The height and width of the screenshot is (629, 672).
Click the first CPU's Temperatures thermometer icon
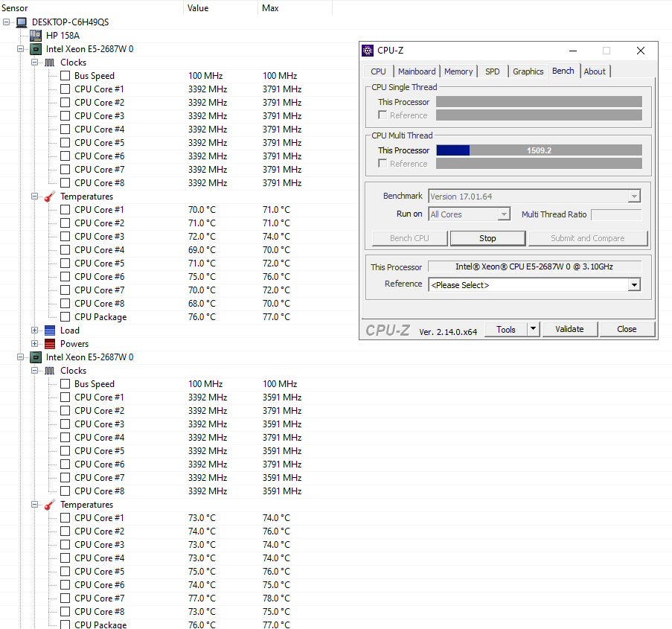(50, 197)
